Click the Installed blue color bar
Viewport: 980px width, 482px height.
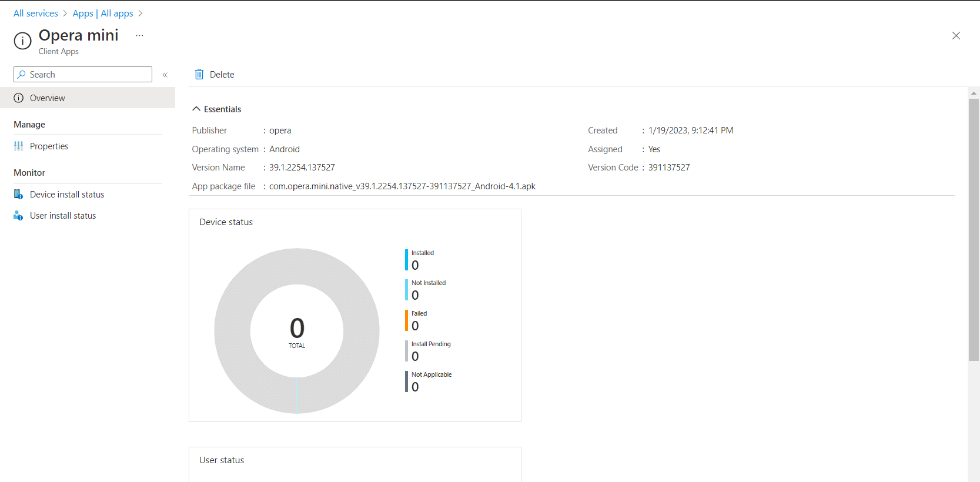[406, 260]
